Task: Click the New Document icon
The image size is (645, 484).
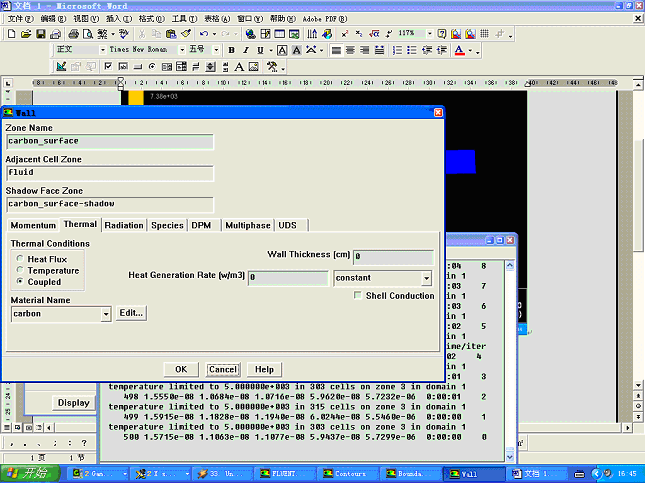Action: 11,34
